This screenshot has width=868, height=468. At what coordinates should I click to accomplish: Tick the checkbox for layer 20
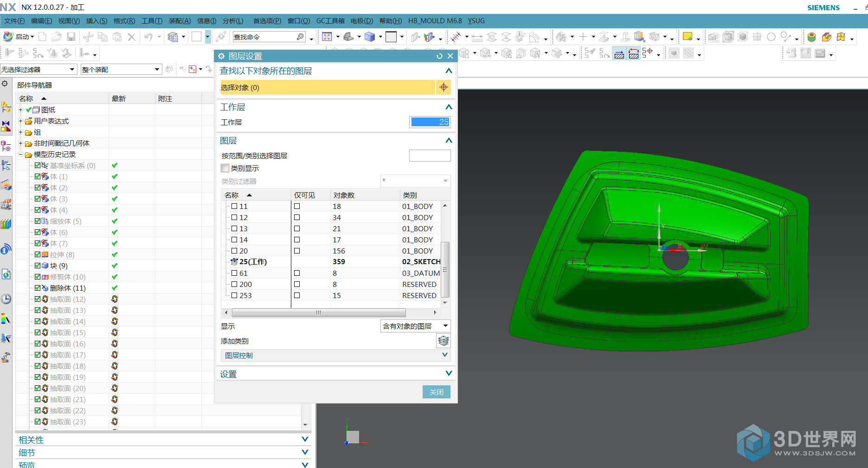pos(234,251)
